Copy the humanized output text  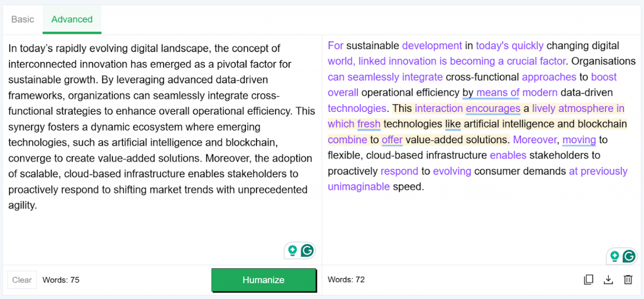[x=588, y=280]
